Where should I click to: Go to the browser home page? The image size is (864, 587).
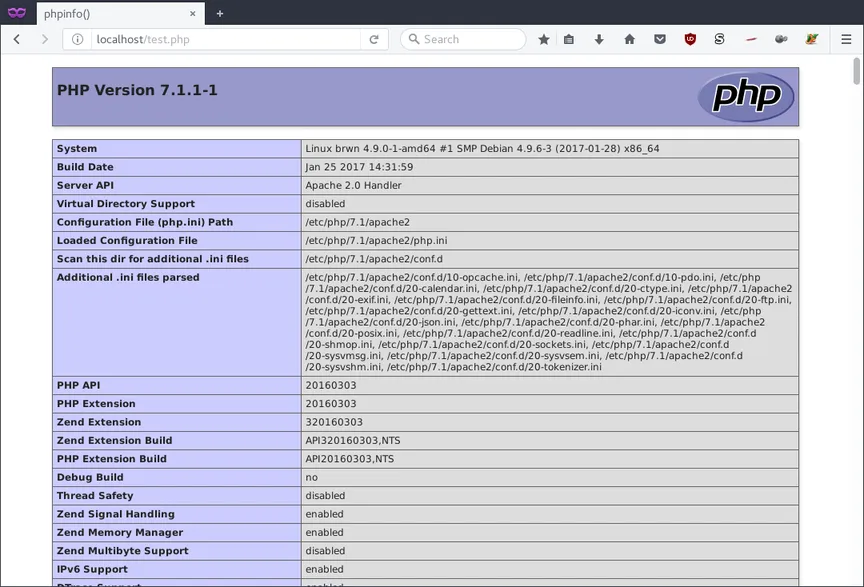click(629, 39)
